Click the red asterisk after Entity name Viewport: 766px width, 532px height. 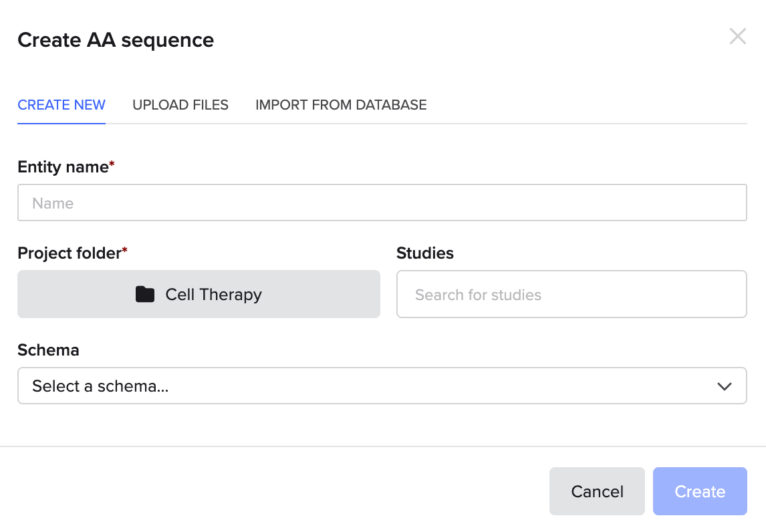tap(112, 164)
